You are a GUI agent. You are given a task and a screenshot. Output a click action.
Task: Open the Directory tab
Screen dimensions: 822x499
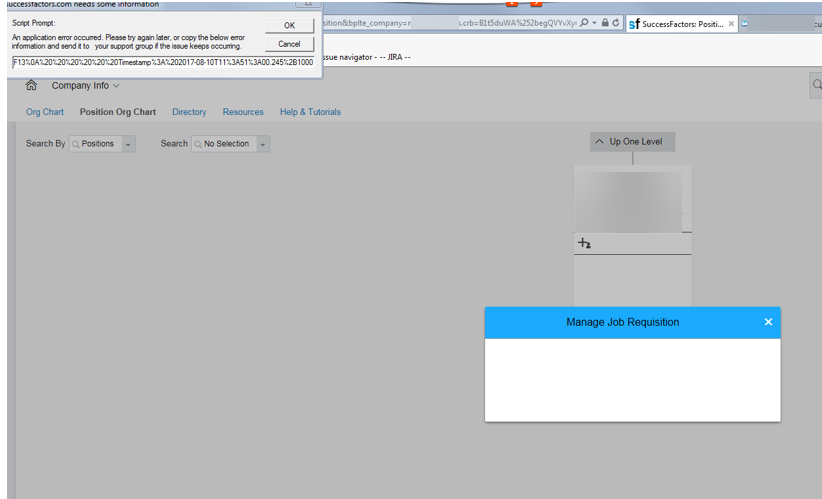coord(189,112)
